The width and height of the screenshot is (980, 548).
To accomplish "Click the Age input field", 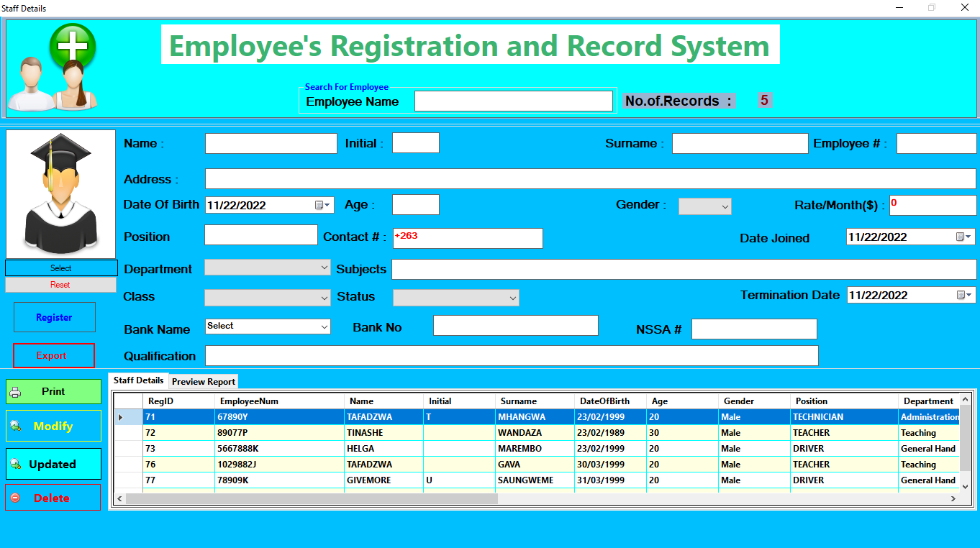I will [416, 204].
